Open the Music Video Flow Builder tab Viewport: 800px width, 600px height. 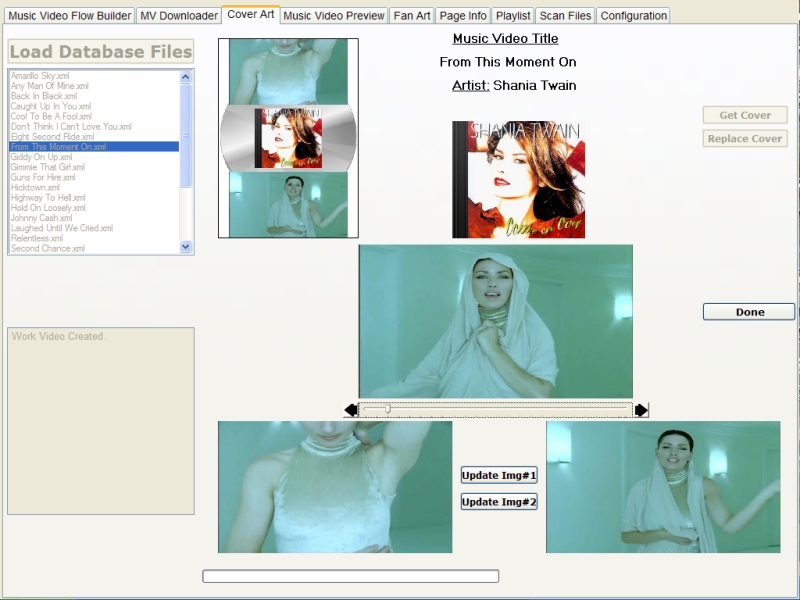click(x=69, y=16)
